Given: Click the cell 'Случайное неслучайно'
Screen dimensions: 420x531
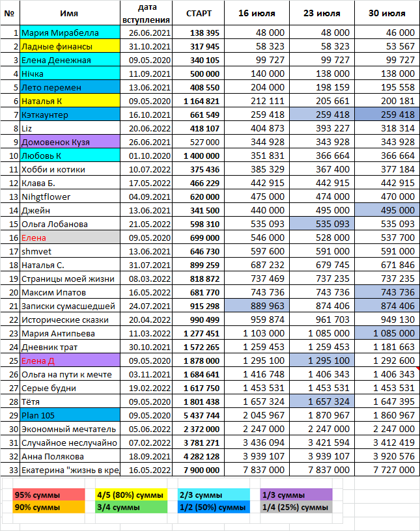Looking at the screenshot, I should click(70, 442).
